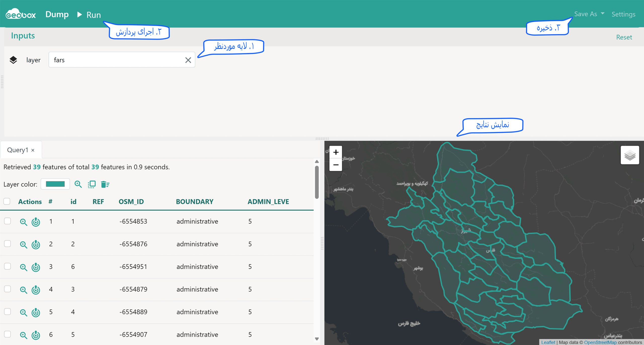Click the Actions column header
The image size is (644, 345).
point(30,202)
